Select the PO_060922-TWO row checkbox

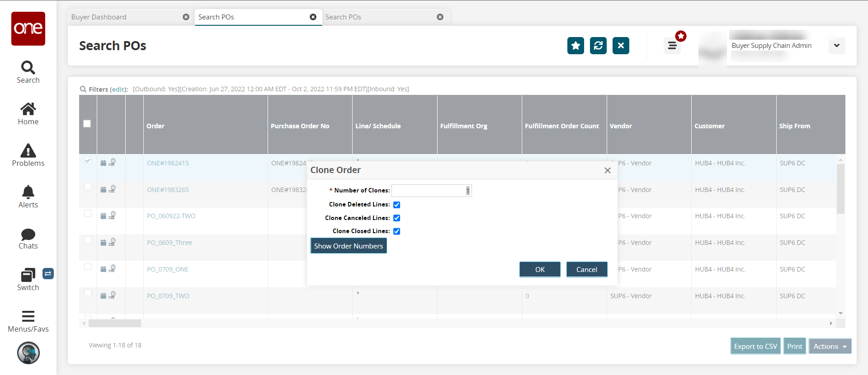pyautogui.click(x=88, y=213)
